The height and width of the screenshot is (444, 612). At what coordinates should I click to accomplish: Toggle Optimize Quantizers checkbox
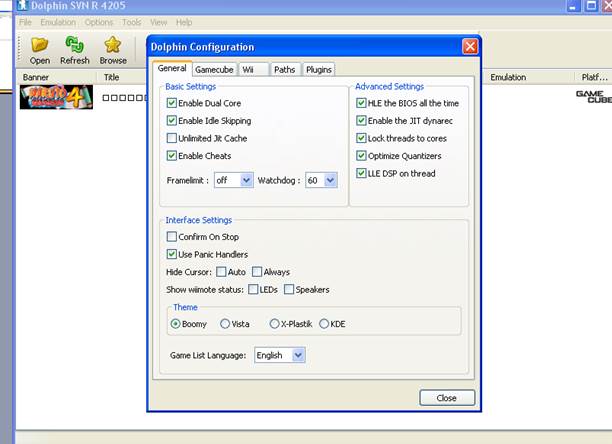coord(361,155)
